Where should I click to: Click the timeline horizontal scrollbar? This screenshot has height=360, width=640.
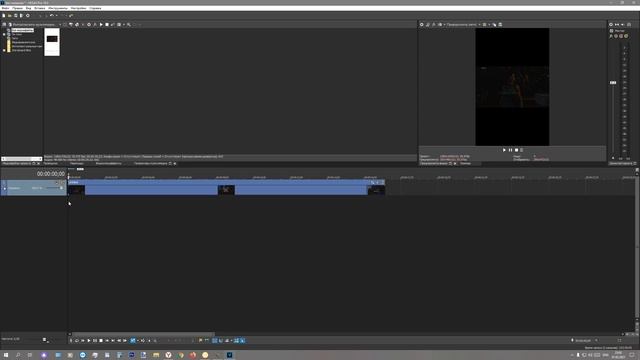pos(143,334)
